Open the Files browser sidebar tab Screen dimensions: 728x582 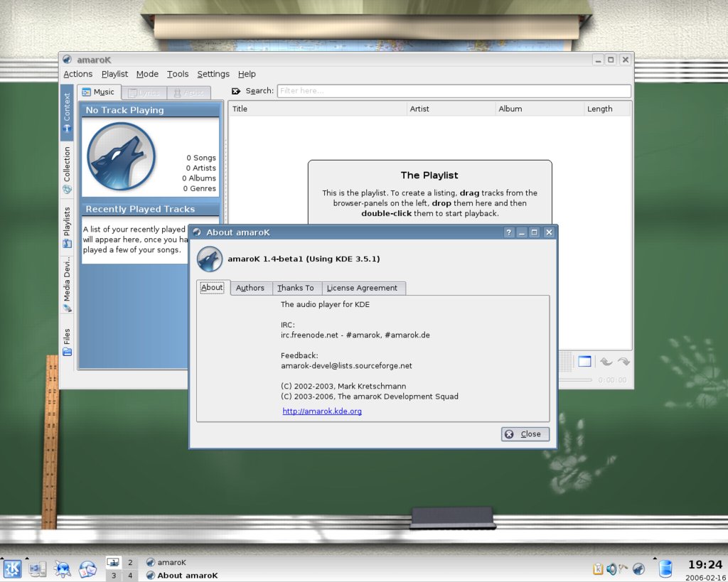[67, 342]
